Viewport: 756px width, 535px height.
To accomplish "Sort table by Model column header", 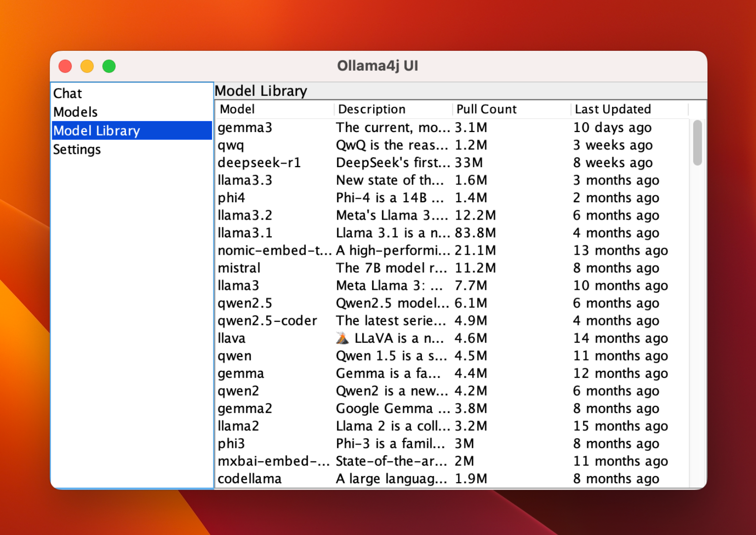I will [x=237, y=109].
